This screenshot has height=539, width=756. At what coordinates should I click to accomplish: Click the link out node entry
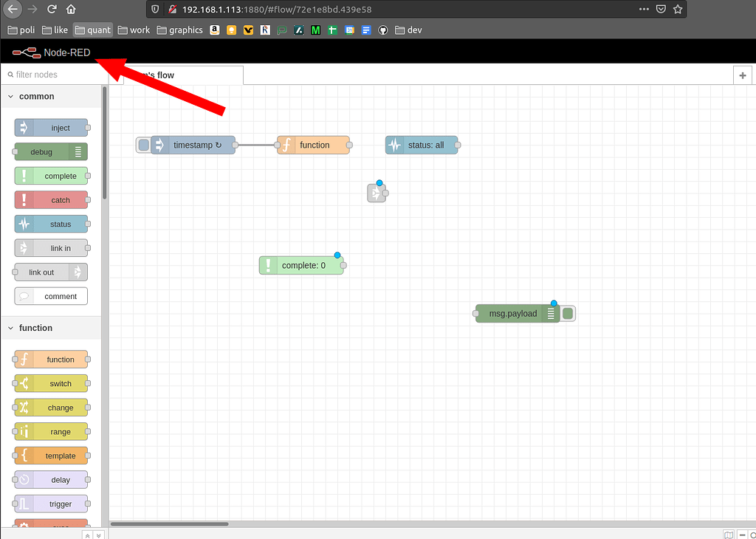tap(44, 272)
